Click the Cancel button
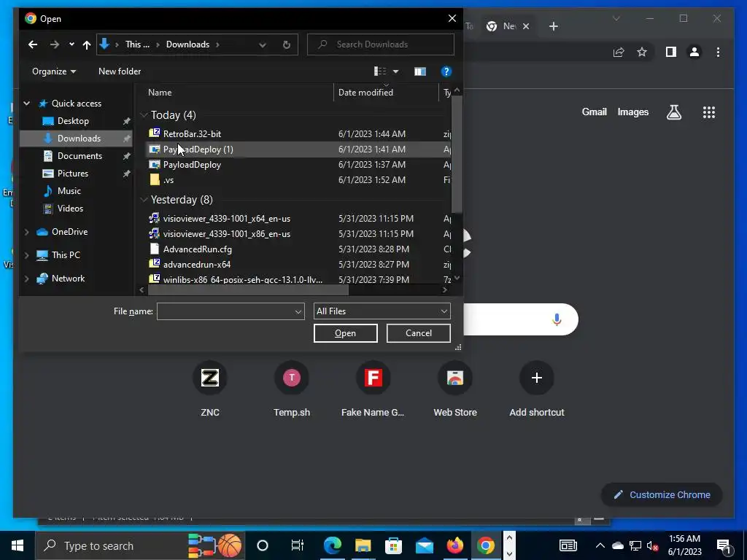This screenshot has width=747, height=560. pyautogui.click(x=418, y=333)
